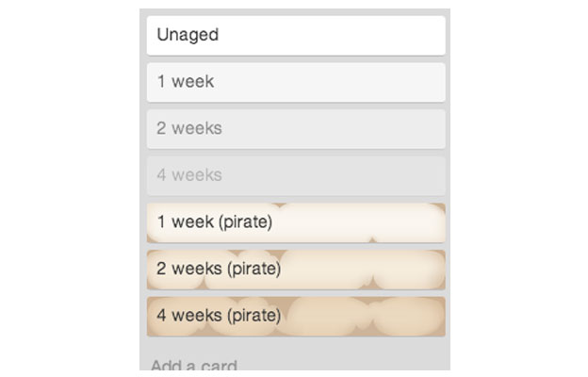Click the Add a card link
This screenshot has height=377, width=588.
pos(194,366)
